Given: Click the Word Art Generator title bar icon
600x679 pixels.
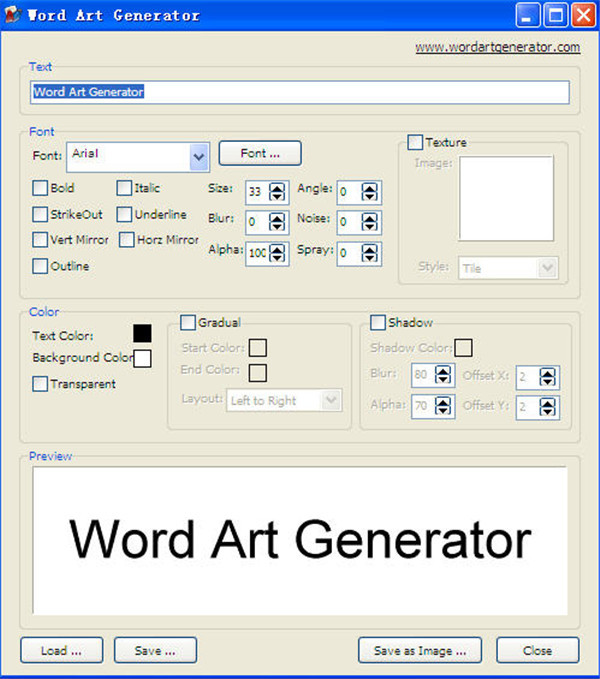Looking at the screenshot, I should coord(13,15).
